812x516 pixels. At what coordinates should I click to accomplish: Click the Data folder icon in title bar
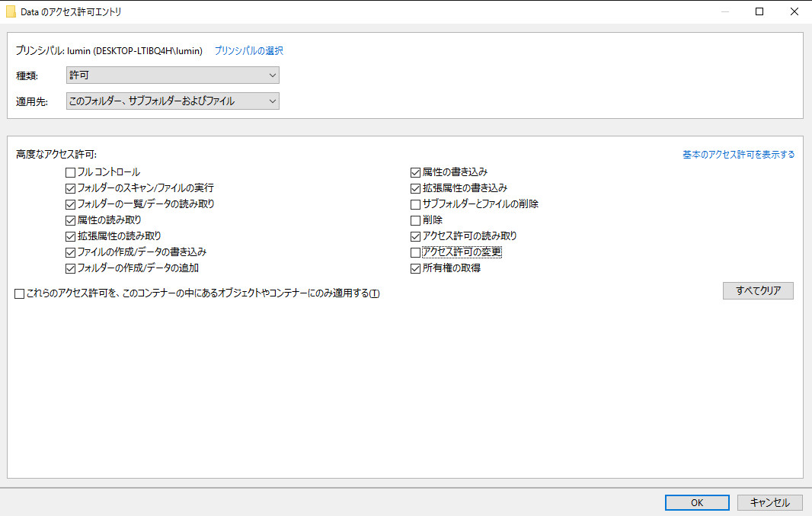[11, 11]
